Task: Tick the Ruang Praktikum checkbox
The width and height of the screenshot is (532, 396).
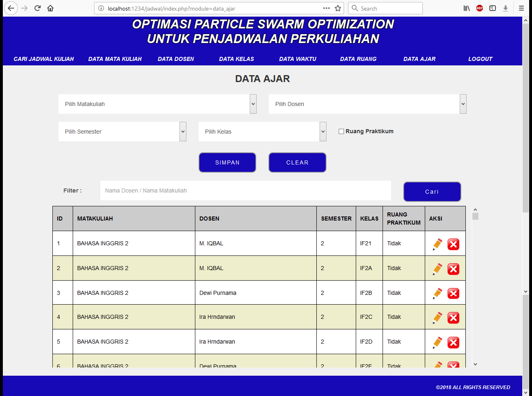Action: point(341,131)
